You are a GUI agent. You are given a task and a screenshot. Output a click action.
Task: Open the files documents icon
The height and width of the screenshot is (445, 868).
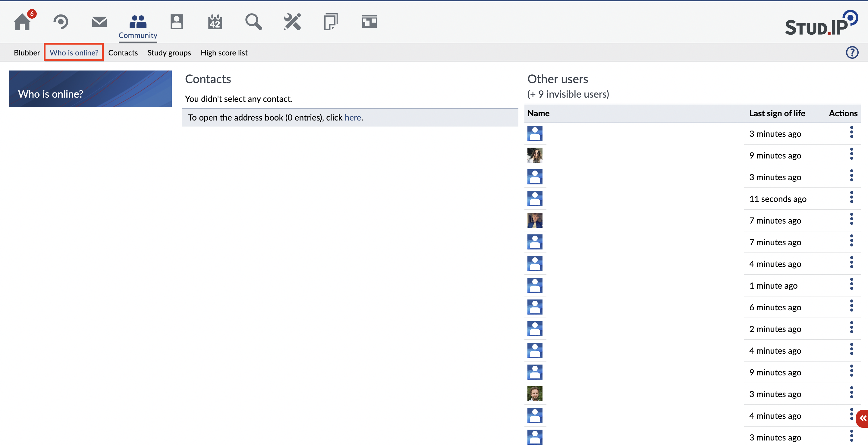click(x=331, y=22)
